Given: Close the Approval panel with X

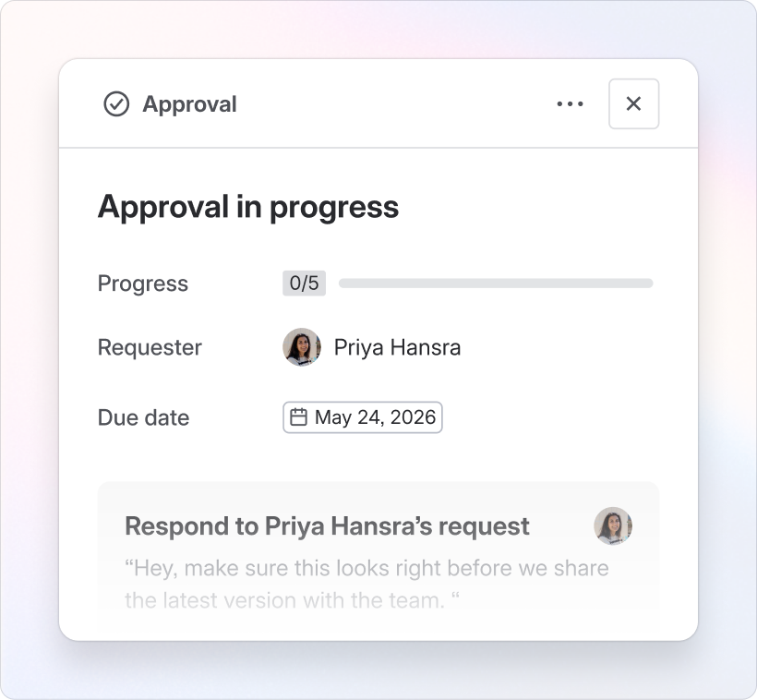Looking at the screenshot, I should [633, 103].
